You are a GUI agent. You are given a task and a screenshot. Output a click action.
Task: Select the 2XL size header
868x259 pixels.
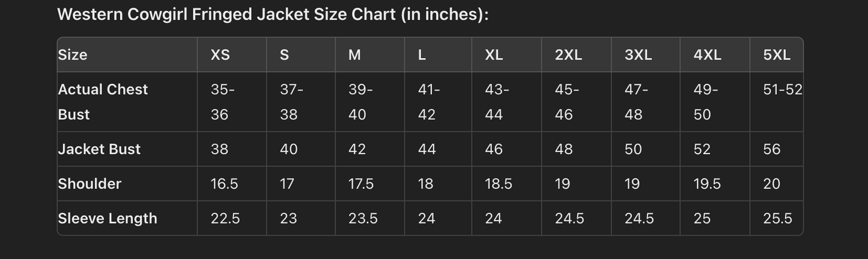click(x=568, y=55)
